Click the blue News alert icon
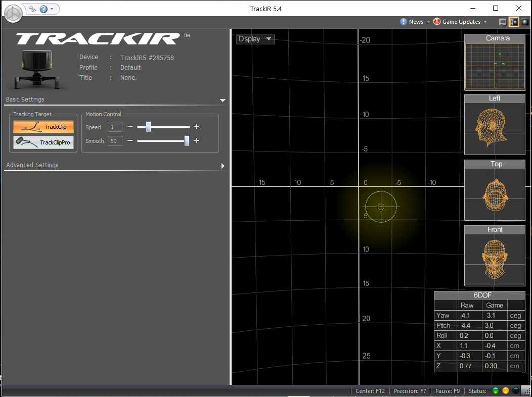 click(x=404, y=22)
